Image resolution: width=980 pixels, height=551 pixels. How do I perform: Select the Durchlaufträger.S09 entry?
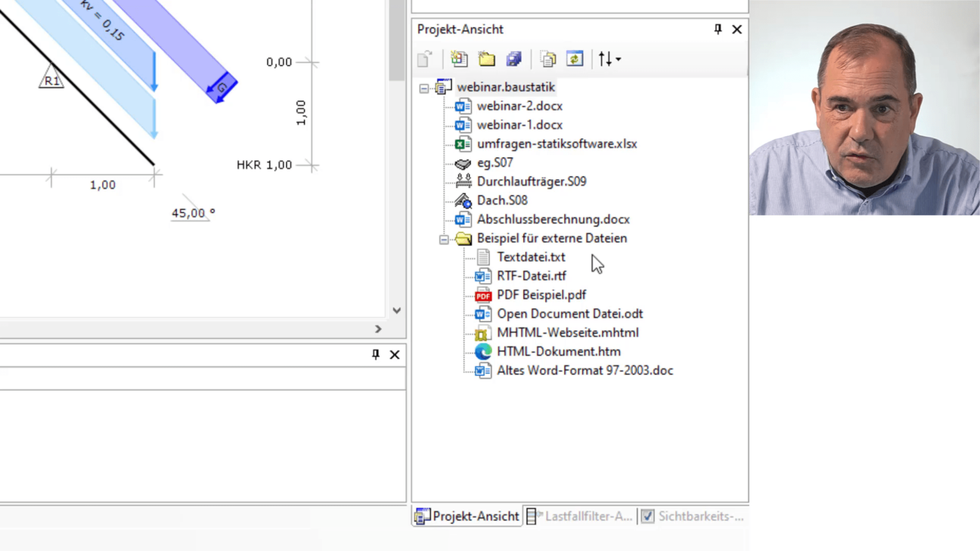(531, 181)
